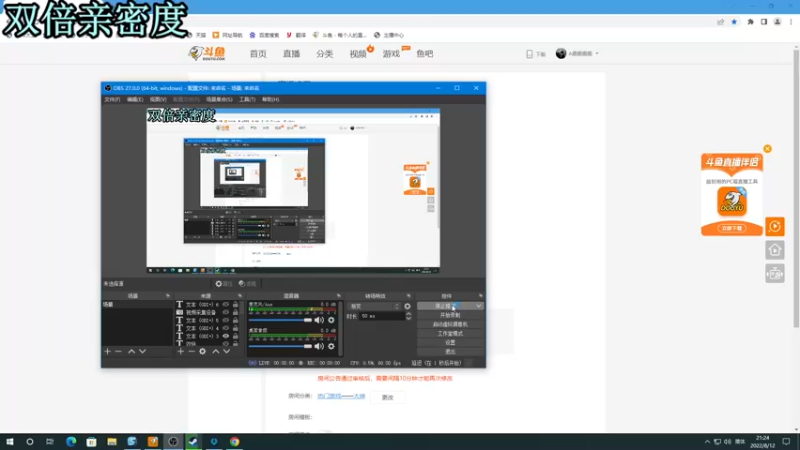Open OBS source filters button
The height and width of the screenshot is (450, 800).
tap(247, 284)
